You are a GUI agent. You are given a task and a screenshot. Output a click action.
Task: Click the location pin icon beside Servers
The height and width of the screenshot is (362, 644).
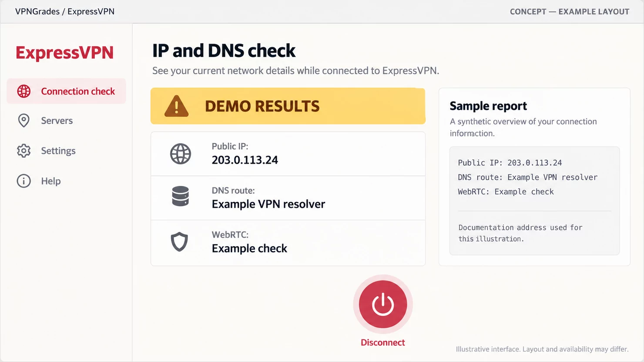(x=24, y=121)
